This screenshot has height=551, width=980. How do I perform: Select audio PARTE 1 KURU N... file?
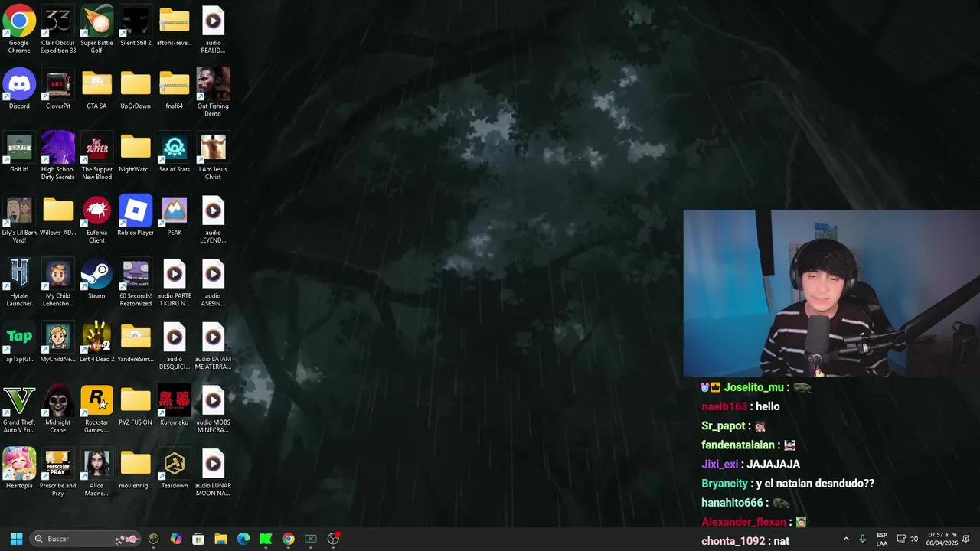pos(174,283)
